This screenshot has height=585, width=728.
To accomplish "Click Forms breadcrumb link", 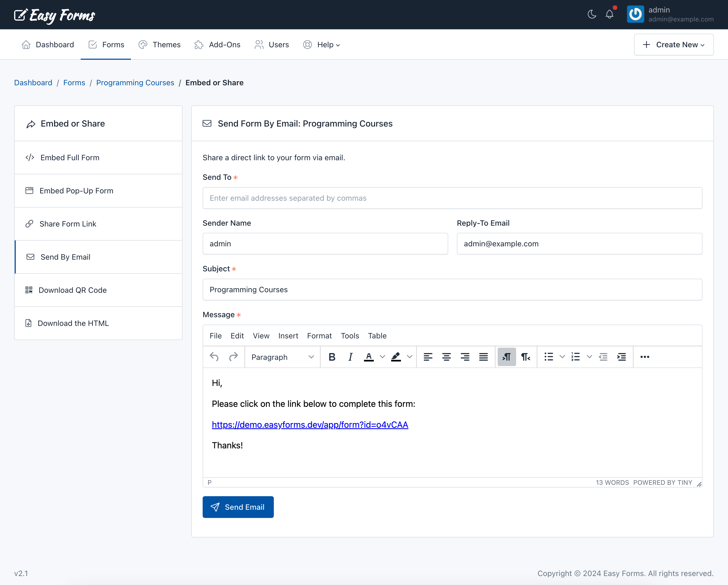I will 74,83.
